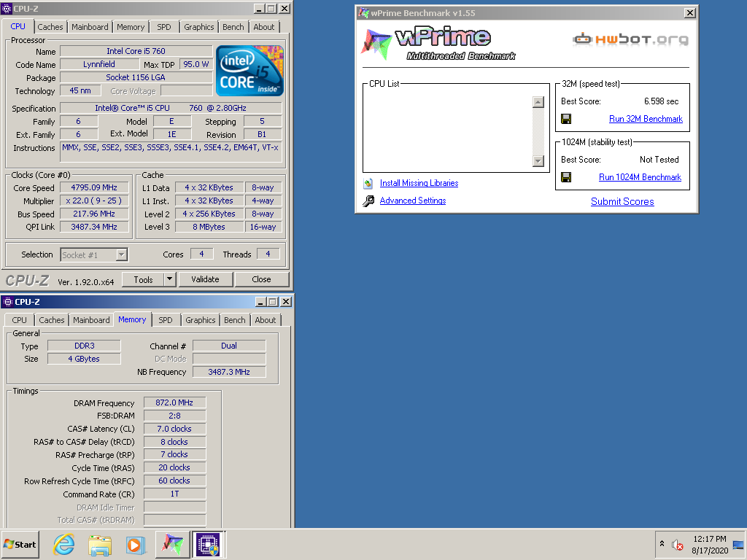Open the Socket #1 selection dropdown
Screen dimensions: 747x560
[x=122, y=254]
